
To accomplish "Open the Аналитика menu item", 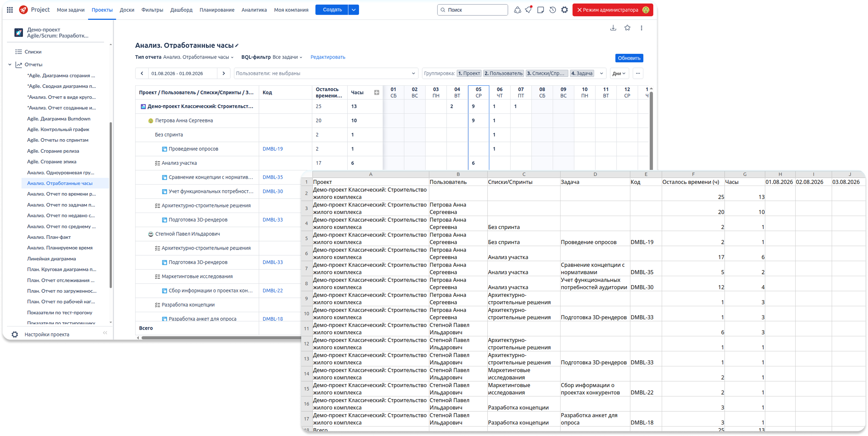I will click(x=254, y=10).
